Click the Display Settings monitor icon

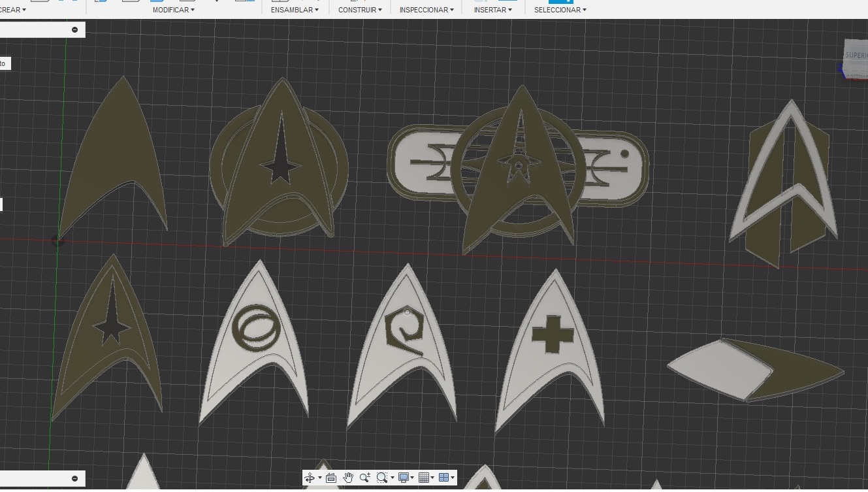(x=402, y=478)
